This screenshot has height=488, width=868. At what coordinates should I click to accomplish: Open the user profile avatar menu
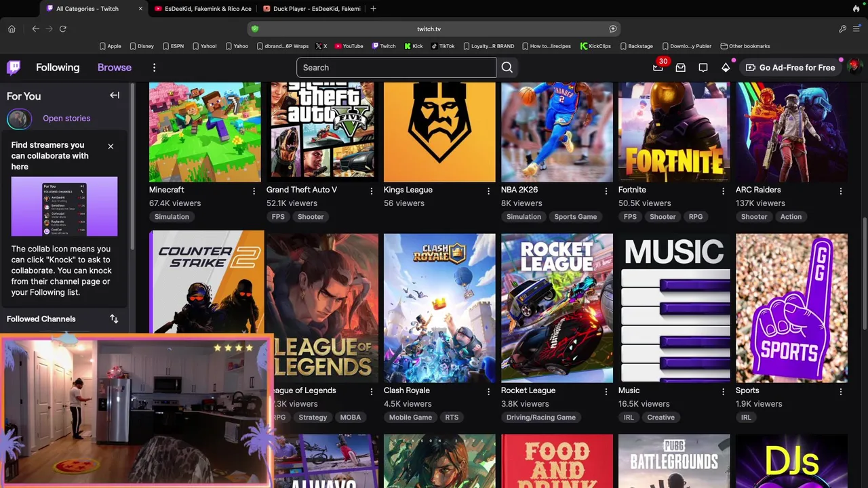[854, 66]
